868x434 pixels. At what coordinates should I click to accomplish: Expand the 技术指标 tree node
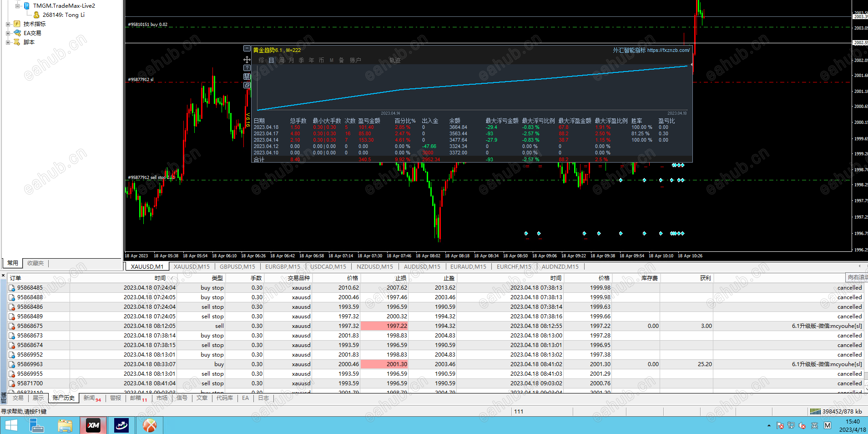tap(8, 24)
